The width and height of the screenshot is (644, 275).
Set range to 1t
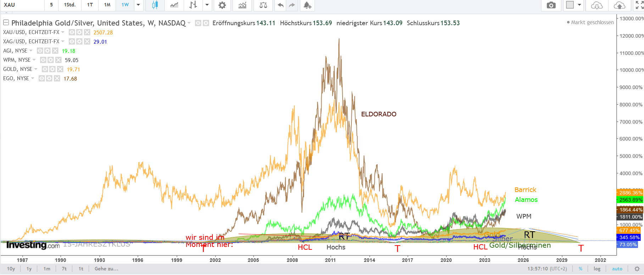coord(81,269)
